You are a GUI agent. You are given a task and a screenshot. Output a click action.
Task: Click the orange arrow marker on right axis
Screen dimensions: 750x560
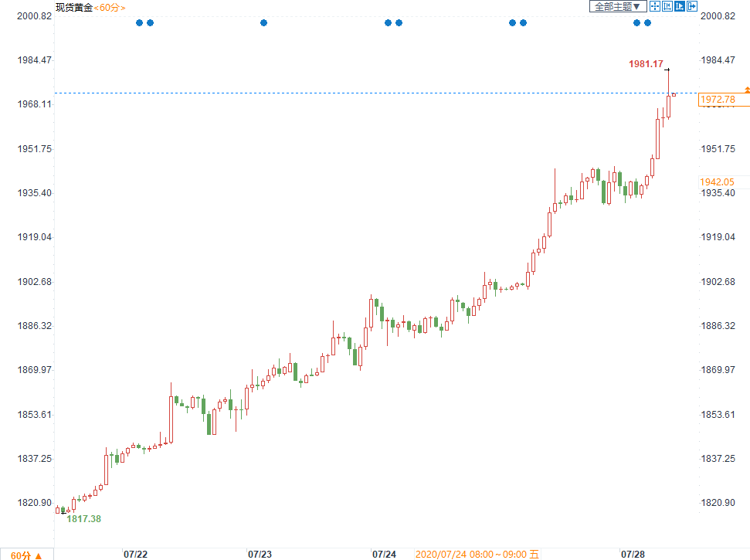coord(747,90)
